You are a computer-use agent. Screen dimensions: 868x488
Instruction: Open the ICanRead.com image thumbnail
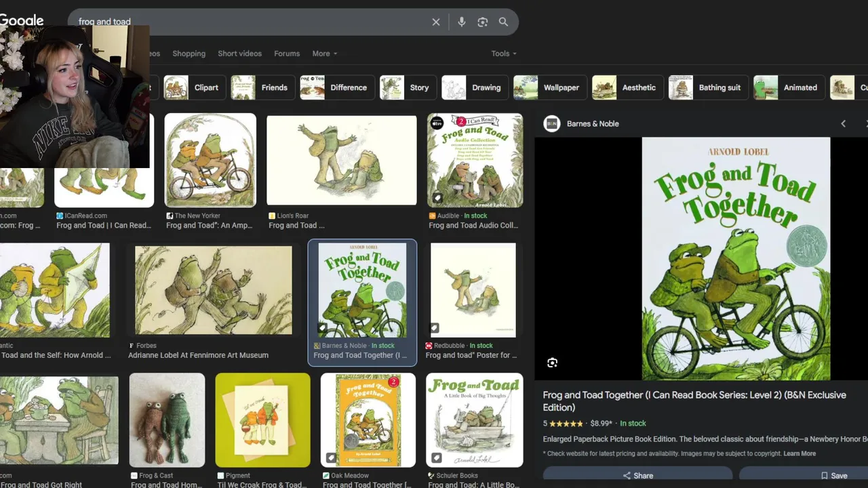click(104, 187)
